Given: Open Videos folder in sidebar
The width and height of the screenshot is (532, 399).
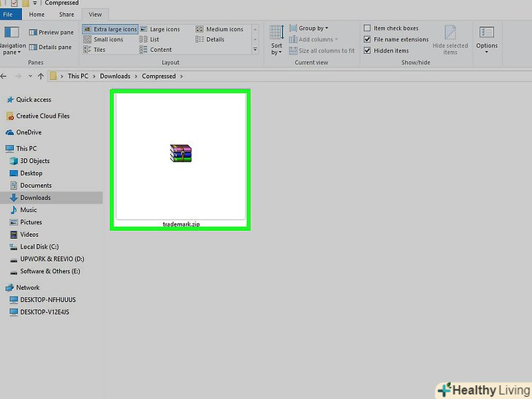Looking at the screenshot, I should [x=24, y=235].
